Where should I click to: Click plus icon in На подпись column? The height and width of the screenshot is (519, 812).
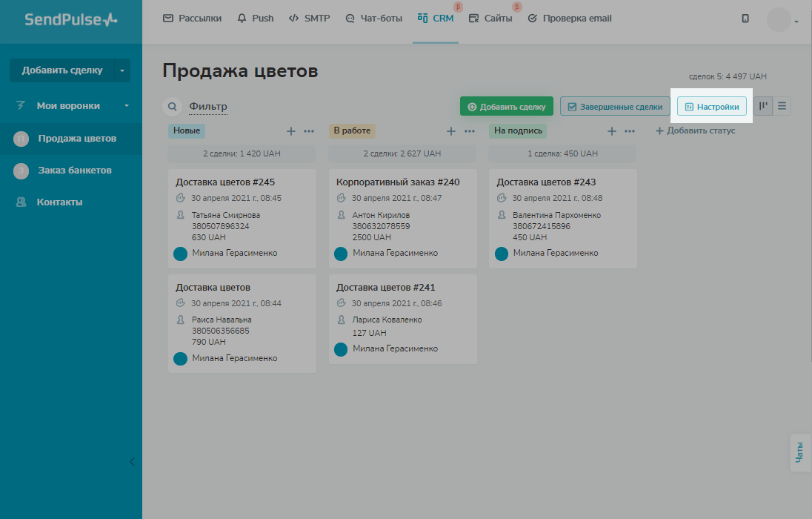pos(612,131)
